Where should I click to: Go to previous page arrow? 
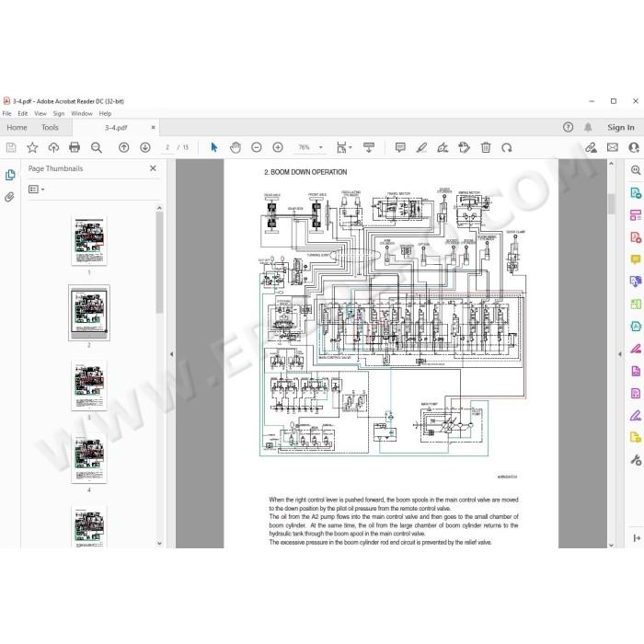(x=123, y=147)
